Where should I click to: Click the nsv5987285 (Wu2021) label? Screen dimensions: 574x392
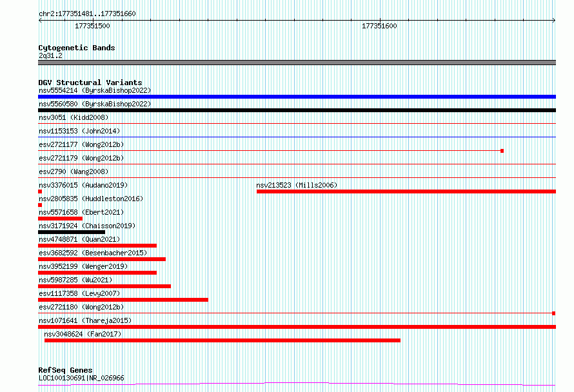[75, 280]
